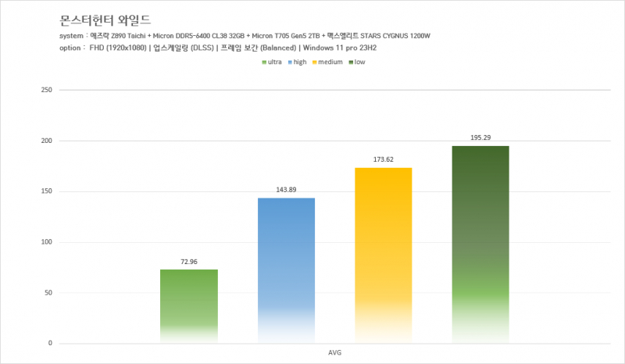Click the system specification text line
The image size is (625, 364).
(250, 36)
